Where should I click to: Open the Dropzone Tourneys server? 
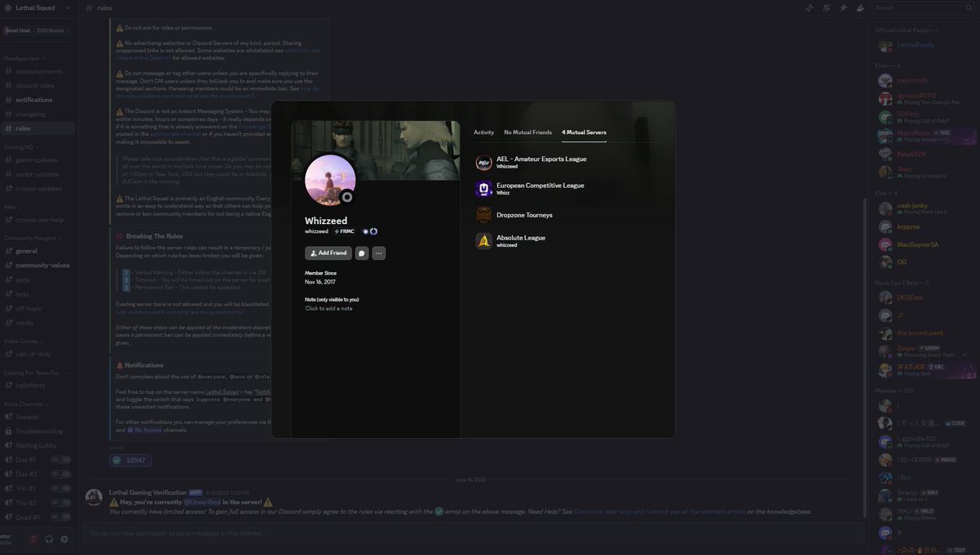click(567, 215)
